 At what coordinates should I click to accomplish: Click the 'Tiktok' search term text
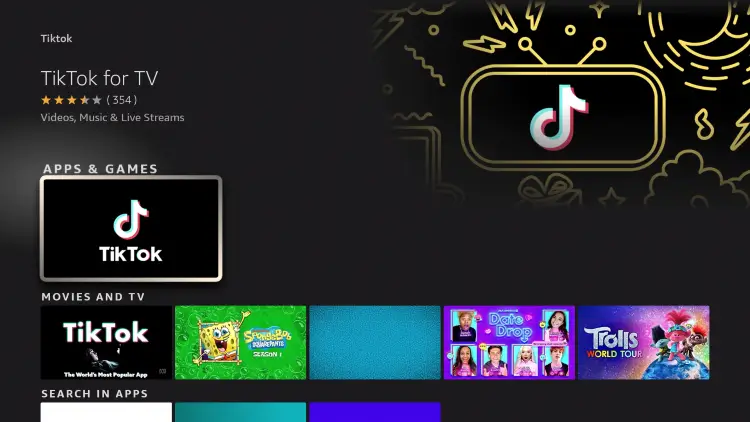click(56, 39)
